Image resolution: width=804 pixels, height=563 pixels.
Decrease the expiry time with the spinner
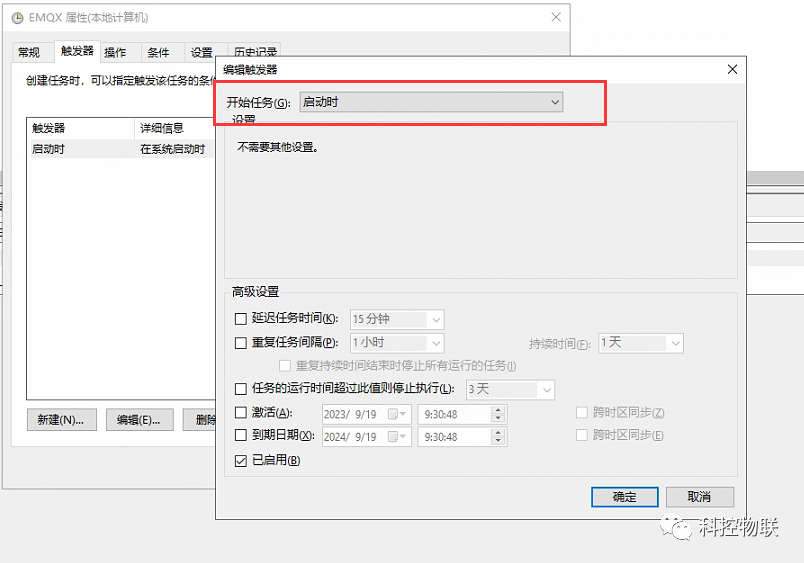point(498,441)
